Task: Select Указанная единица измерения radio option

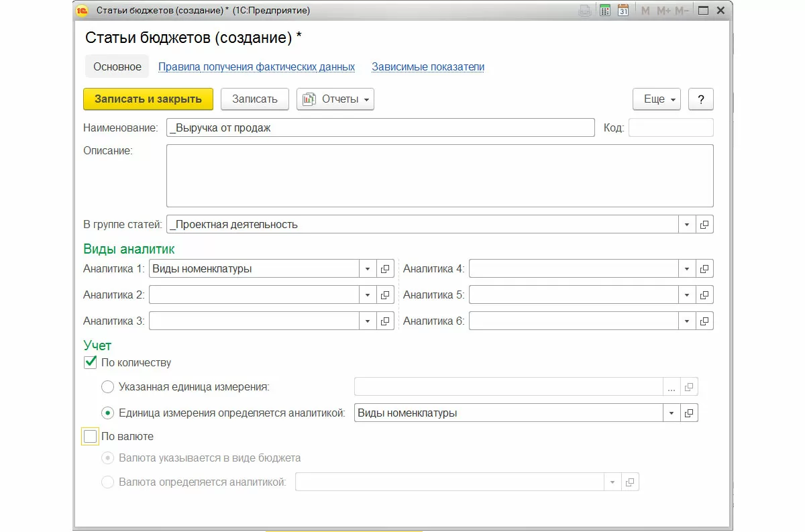Action: (107, 387)
